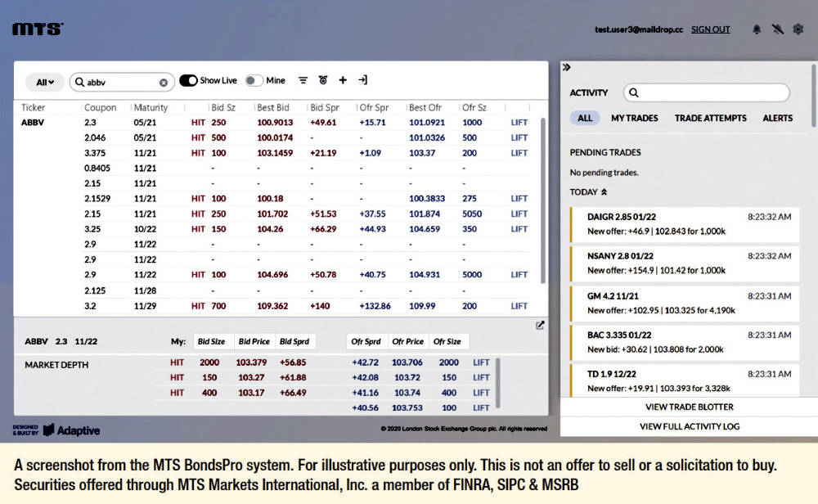Click into the abbv search field
Viewport: 818px width, 504px height.
tap(122, 83)
